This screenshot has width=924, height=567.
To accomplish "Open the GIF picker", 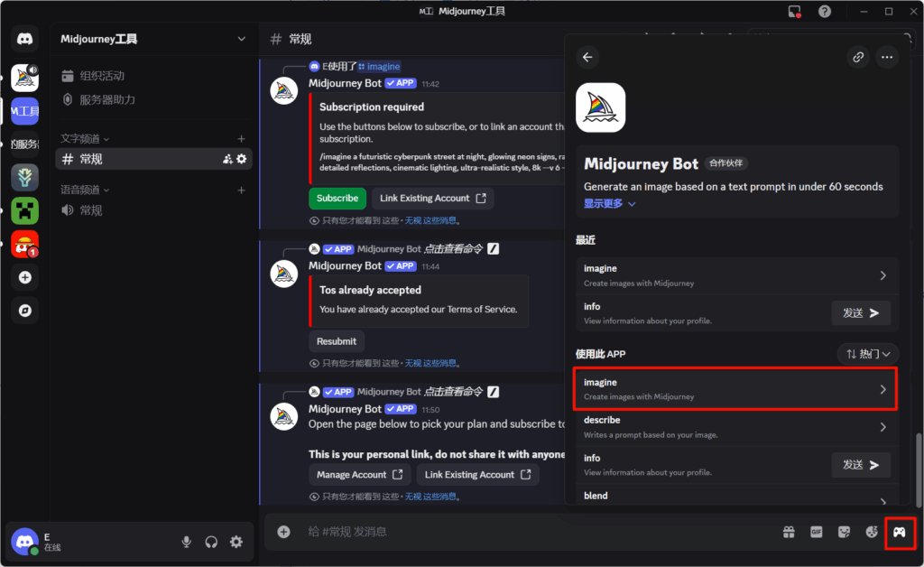I will (816, 532).
